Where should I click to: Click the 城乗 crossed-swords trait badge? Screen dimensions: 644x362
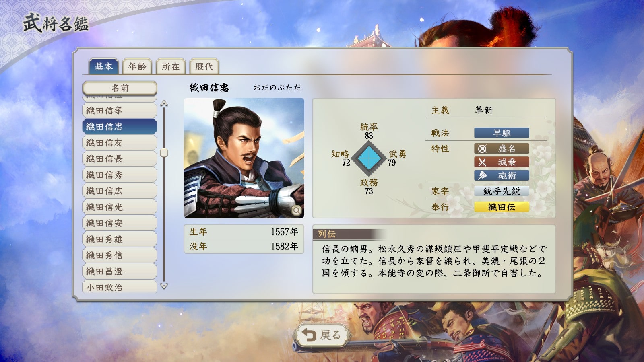(502, 162)
